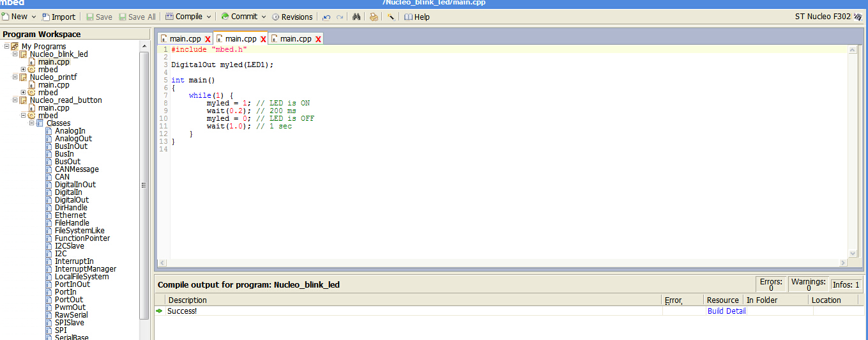Compile the current program
This screenshot has width=868, height=340.
click(x=184, y=17)
